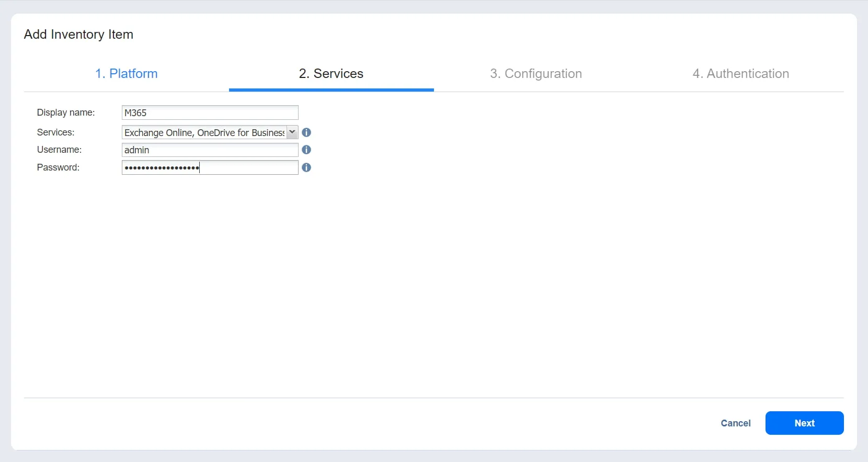Click the Username field label

click(x=59, y=150)
